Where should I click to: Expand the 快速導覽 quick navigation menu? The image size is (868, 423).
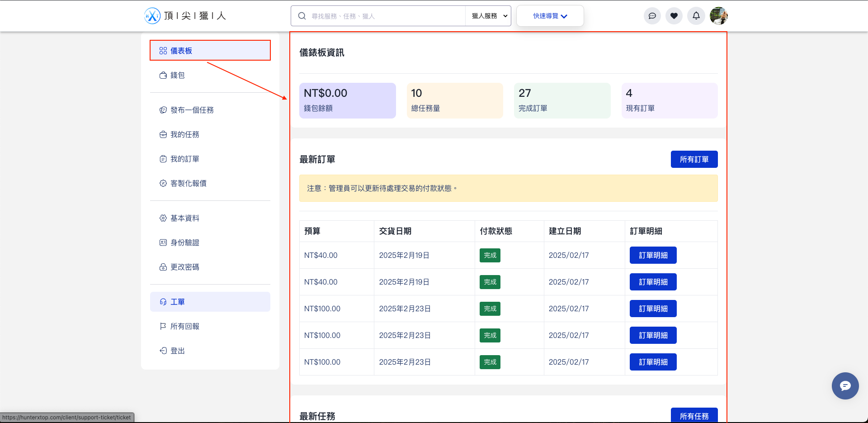[x=550, y=16]
